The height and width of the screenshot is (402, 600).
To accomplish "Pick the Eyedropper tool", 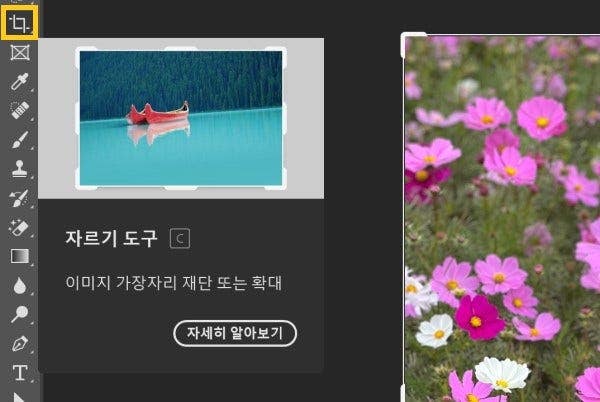I will tap(20, 81).
